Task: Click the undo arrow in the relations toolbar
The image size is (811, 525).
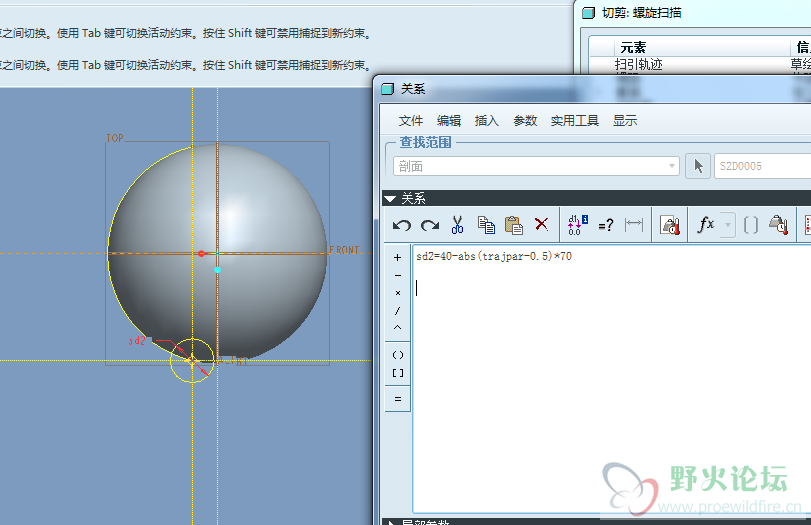Action: (401, 225)
